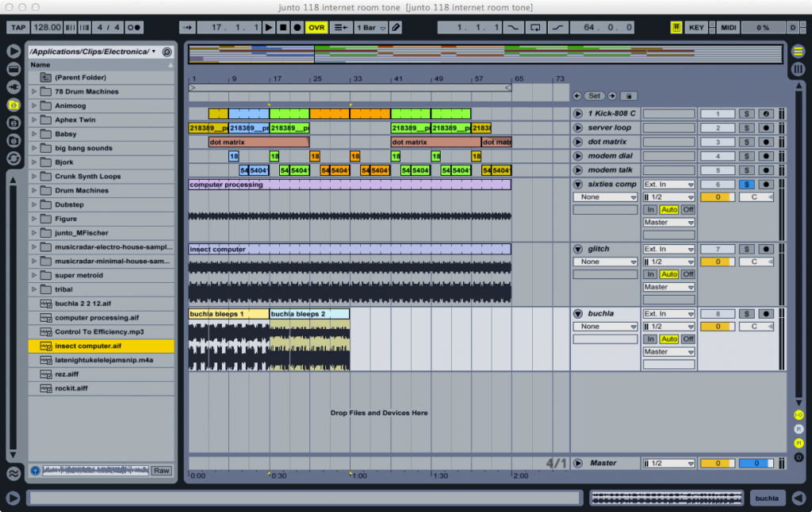Solo the 1 Kick-808 C track

tap(746, 114)
